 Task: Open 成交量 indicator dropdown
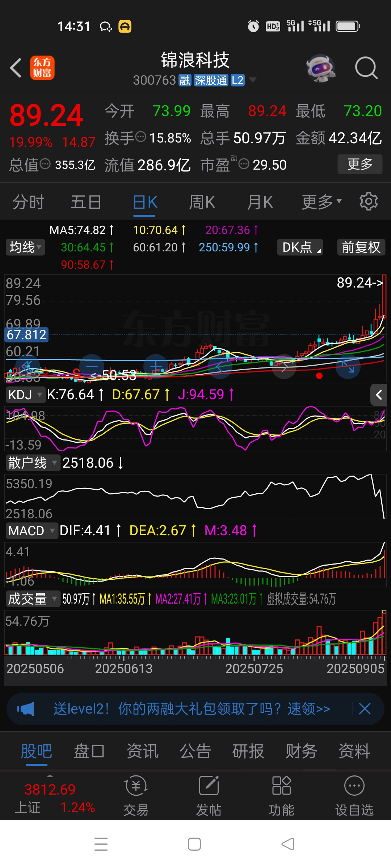pyautogui.click(x=33, y=599)
